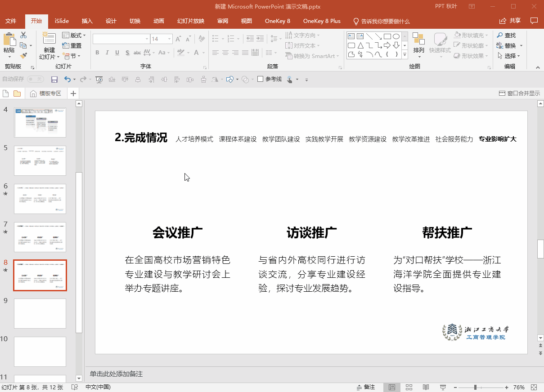Click the zoom out minus button
This screenshot has width=544, height=392.
pyautogui.click(x=456, y=387)
